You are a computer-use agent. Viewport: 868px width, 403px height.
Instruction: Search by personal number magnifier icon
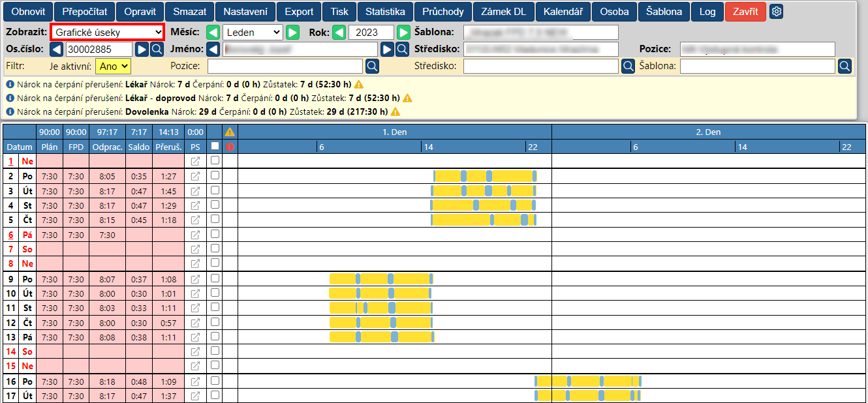[x=157, y=49]
